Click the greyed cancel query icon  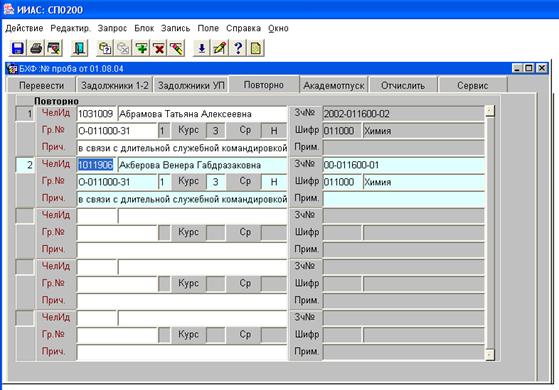[x=123, y=48]
